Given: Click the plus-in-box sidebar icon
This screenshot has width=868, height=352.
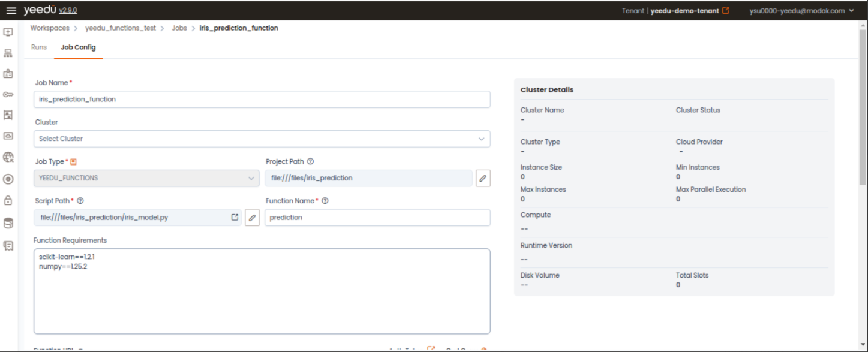Looking at the screenshot, I should [x=8, y=32].
